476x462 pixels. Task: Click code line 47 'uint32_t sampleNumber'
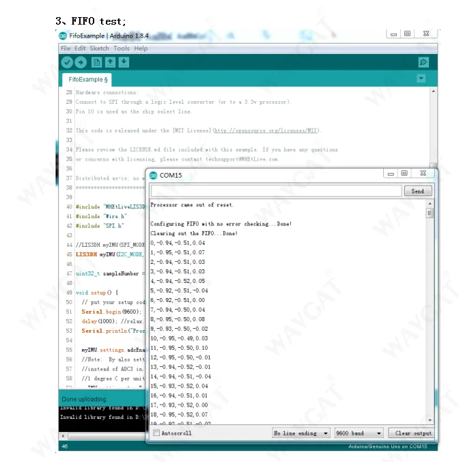pyautogui.click(x=107, y=273)
